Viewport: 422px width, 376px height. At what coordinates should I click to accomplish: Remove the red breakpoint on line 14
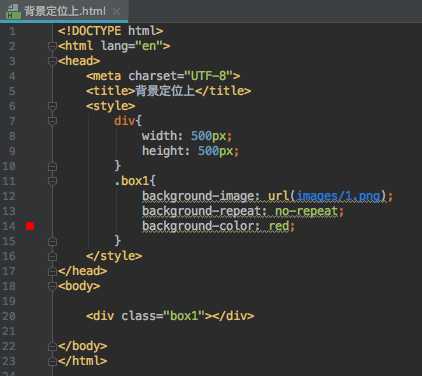coord(30,226)
